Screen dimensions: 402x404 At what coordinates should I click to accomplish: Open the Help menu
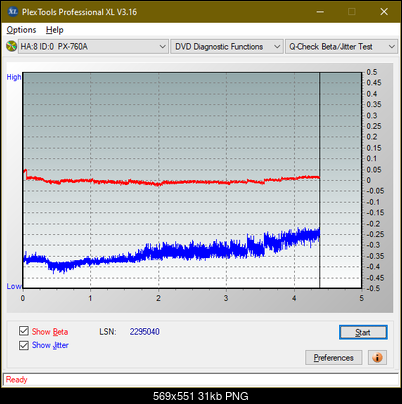pos(55,30)
